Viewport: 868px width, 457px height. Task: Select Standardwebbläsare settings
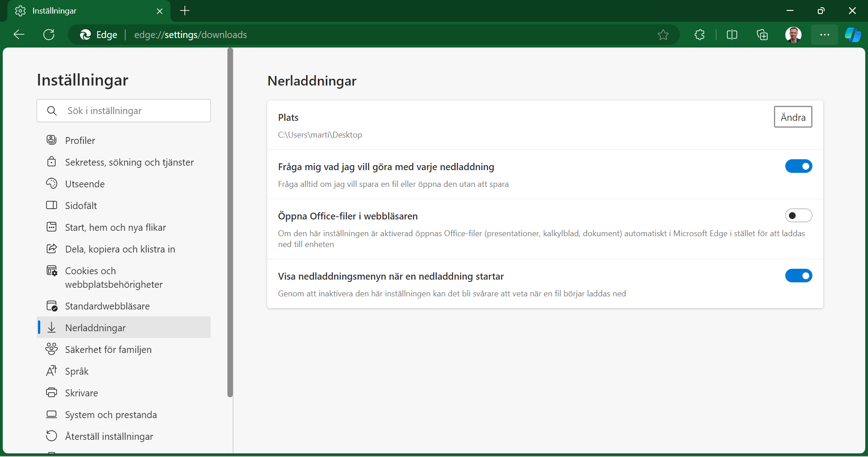coord(107,306)
